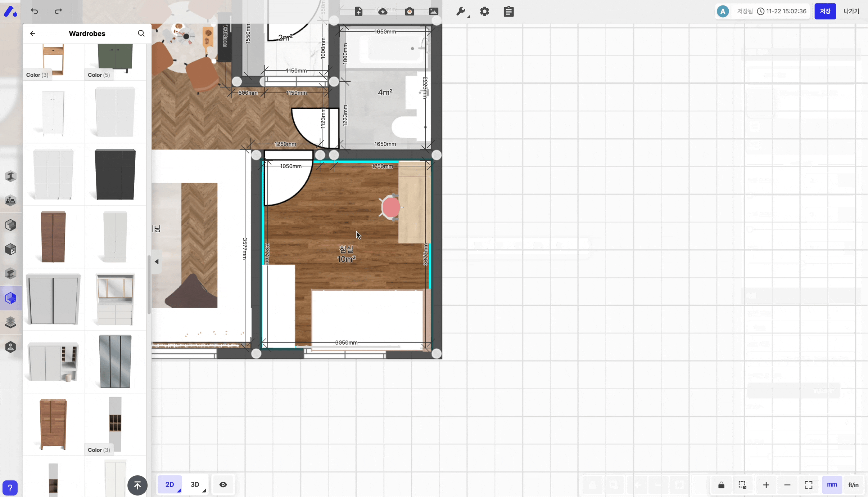Viewport: 868px width, 497px height.
Task: Search in the Wardrobes panel
Action: [141, 33]
